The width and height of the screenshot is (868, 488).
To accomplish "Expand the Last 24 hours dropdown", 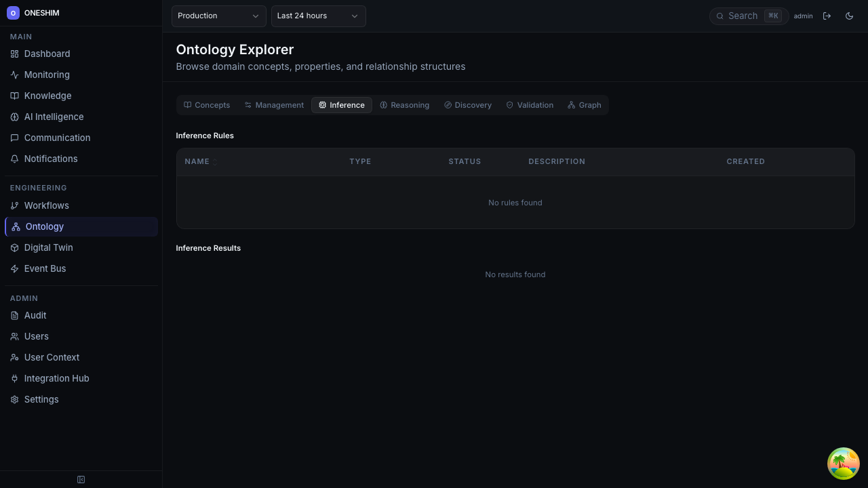I will point(318,16).
